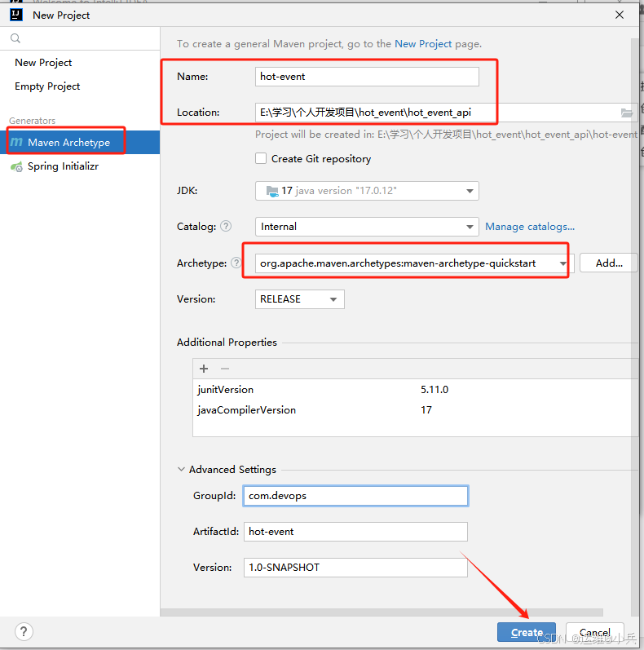Click the IntelliJ logo in title bar
The width and height of the screenshot is (644, 650).
pos(15,15)
